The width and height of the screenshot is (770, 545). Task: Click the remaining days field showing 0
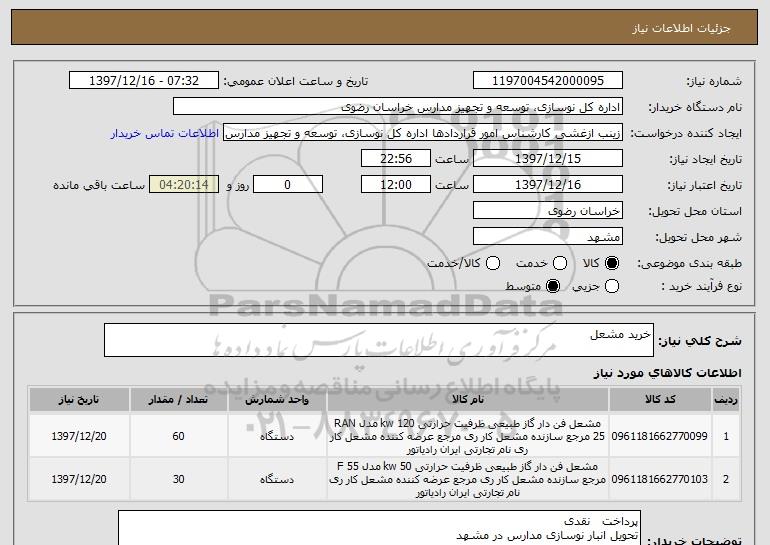288,185
